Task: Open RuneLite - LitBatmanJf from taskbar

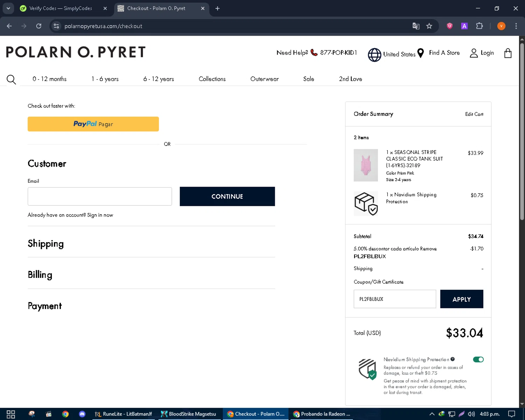Action: (123, 414)
